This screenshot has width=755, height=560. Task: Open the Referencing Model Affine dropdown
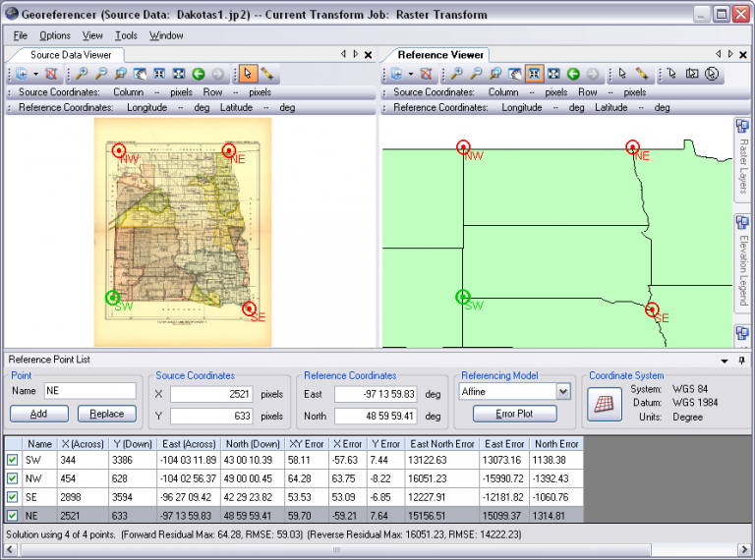562,392
